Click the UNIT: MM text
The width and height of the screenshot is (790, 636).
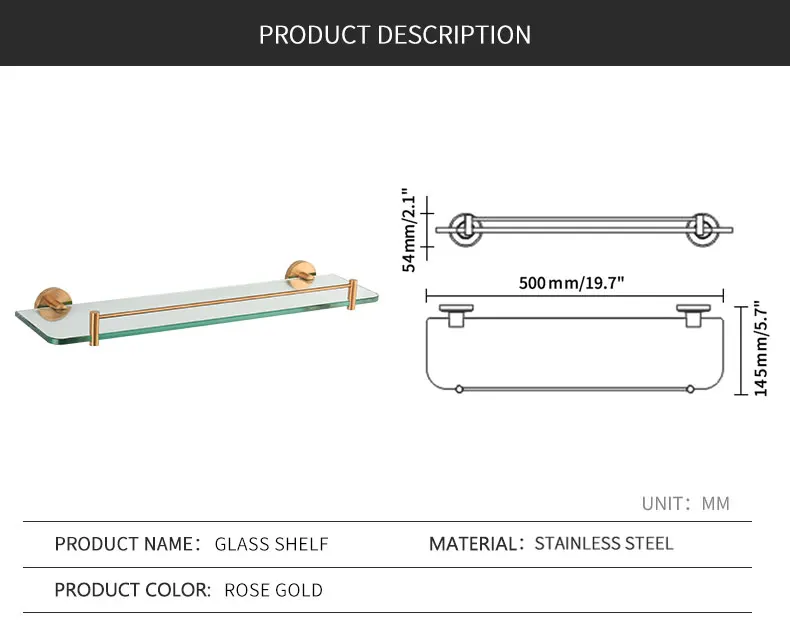coord(686,503)
